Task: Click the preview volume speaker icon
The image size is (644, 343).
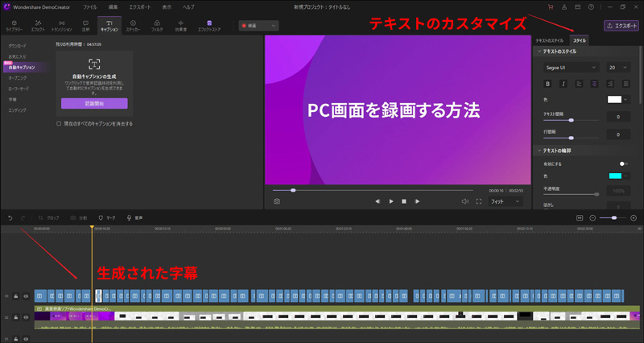Action: point(465,201)
